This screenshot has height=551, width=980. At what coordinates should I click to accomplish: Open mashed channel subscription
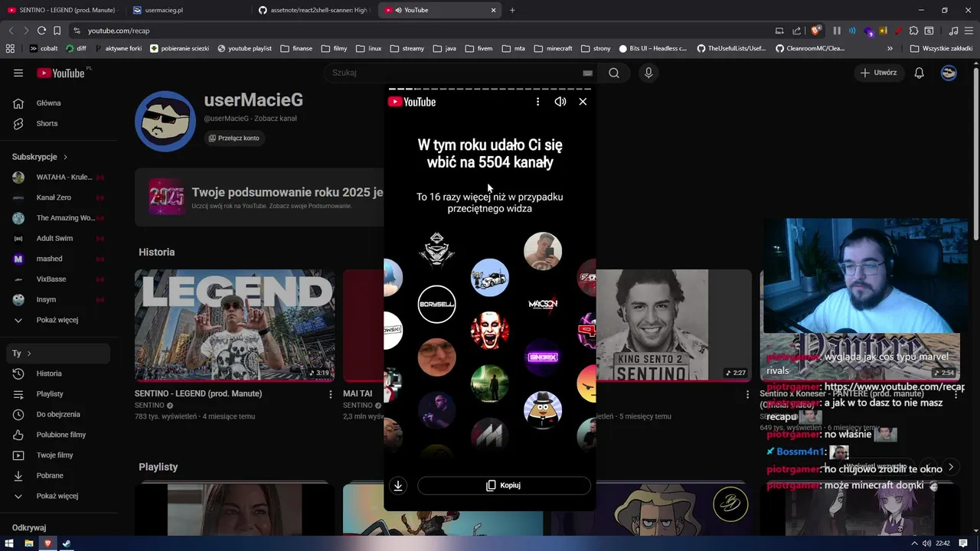tap(58, 259)
